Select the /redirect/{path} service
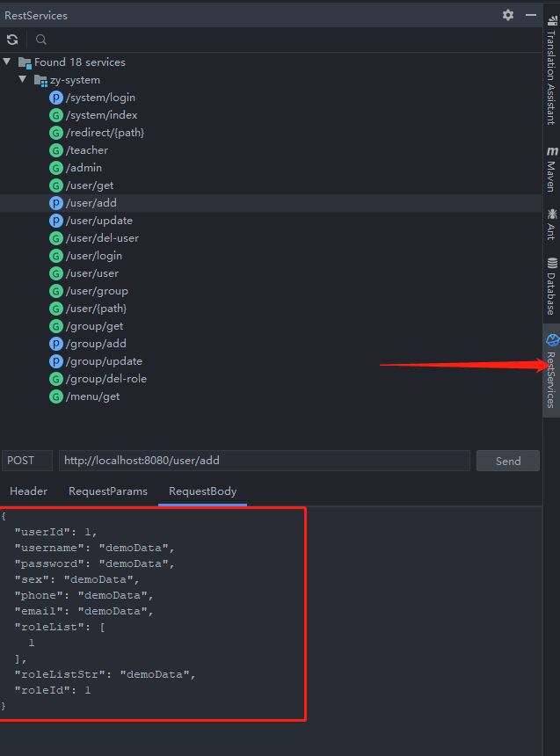This screenshot has width=560, height=756. [105, 133]
